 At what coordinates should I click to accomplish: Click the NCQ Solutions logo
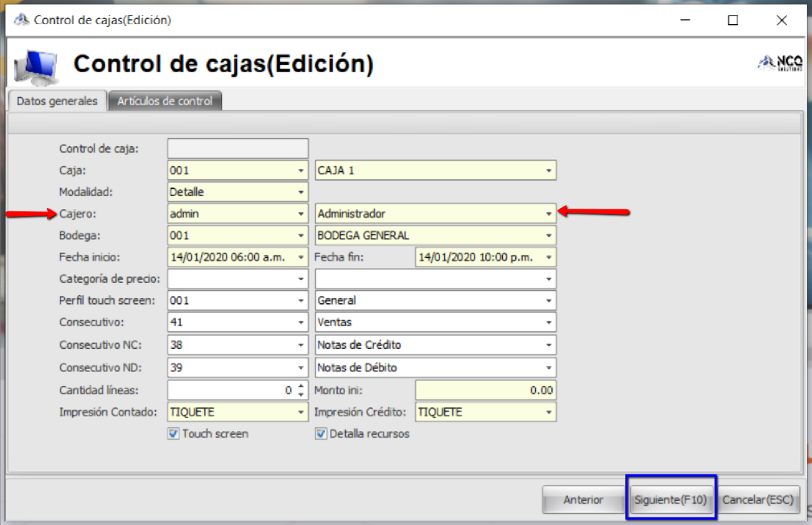click(x=780, y=62)
